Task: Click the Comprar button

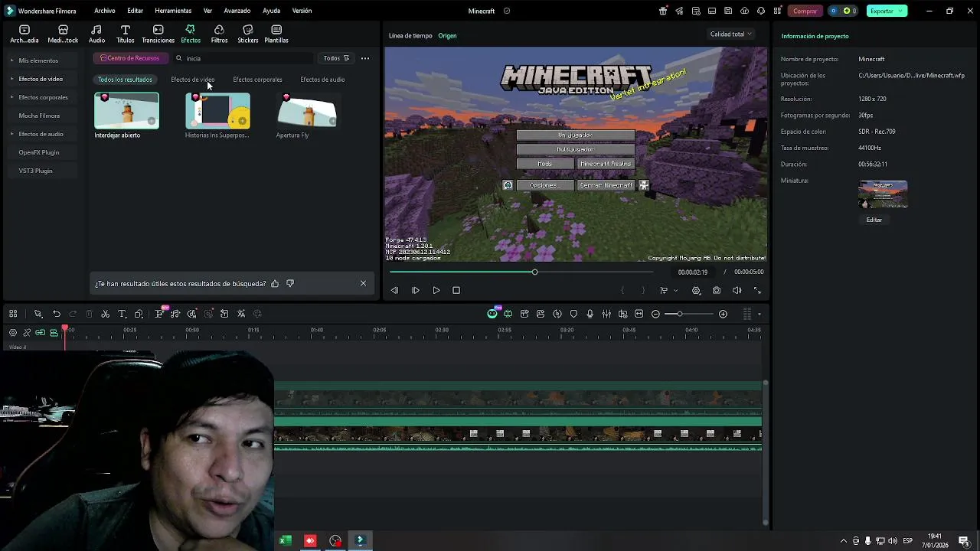Action: click(x=805, y=11)
